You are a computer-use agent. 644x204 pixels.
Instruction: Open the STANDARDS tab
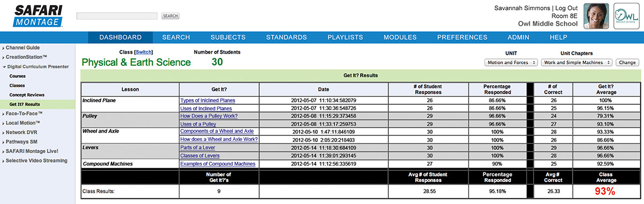point(287,37)
